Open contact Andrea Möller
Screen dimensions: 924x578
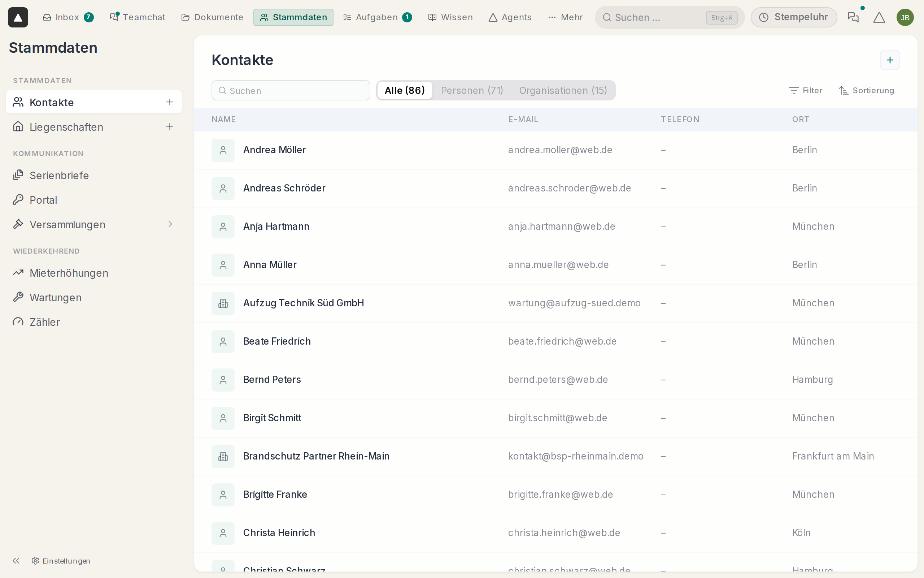click(555, 150)
